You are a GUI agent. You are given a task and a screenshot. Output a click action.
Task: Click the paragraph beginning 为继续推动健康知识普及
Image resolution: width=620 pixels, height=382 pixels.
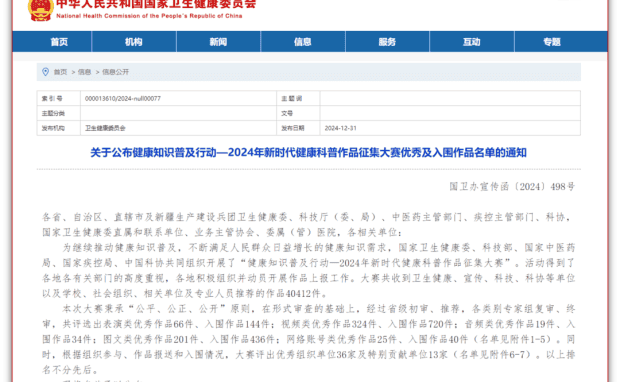pos(308,270)
